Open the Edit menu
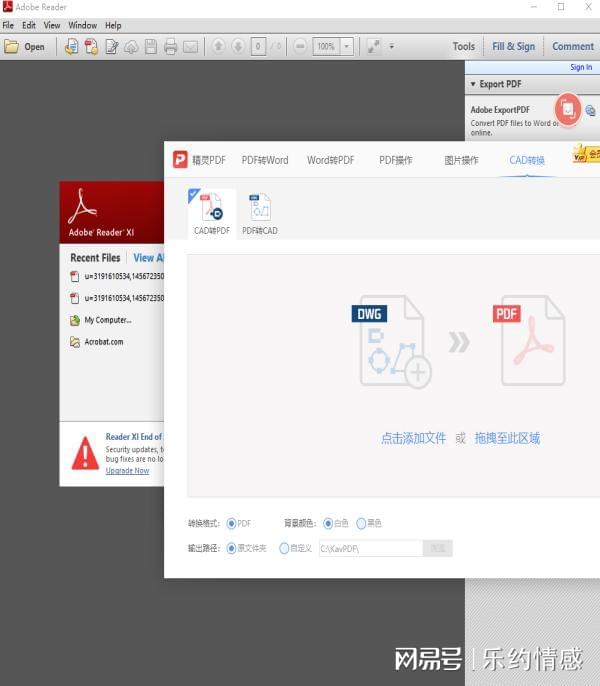600x686 pixels. [29, 25]
